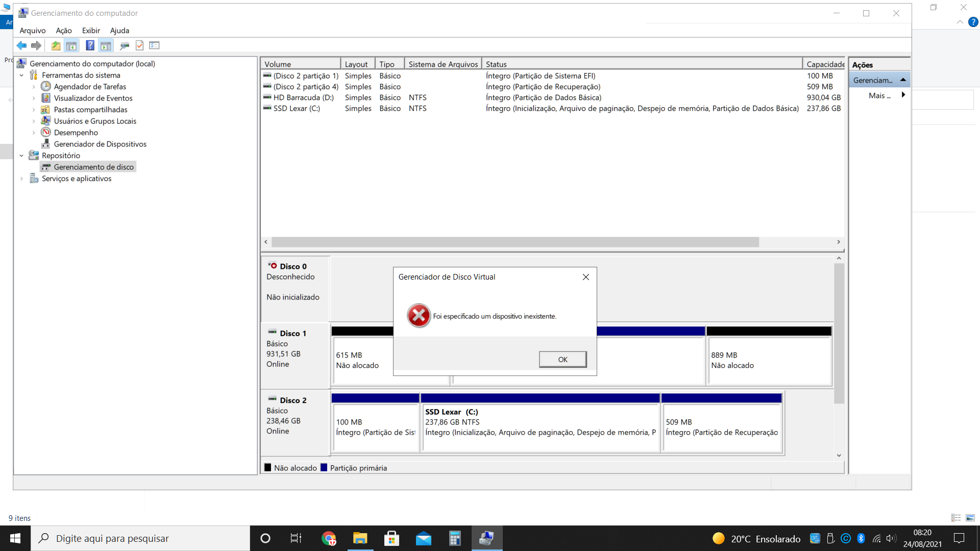Click OK in the error dialog
Screen dimensions: 980x551
(562, 359)
